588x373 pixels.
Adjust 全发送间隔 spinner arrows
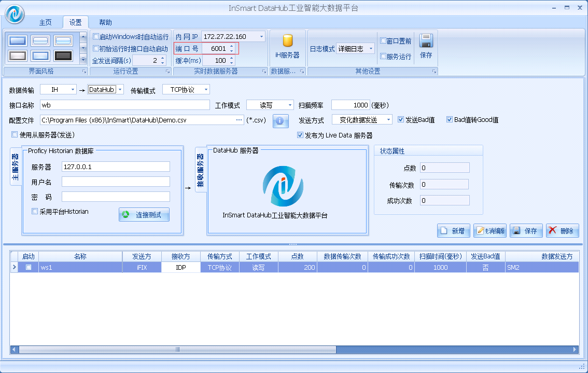point(163,60)
